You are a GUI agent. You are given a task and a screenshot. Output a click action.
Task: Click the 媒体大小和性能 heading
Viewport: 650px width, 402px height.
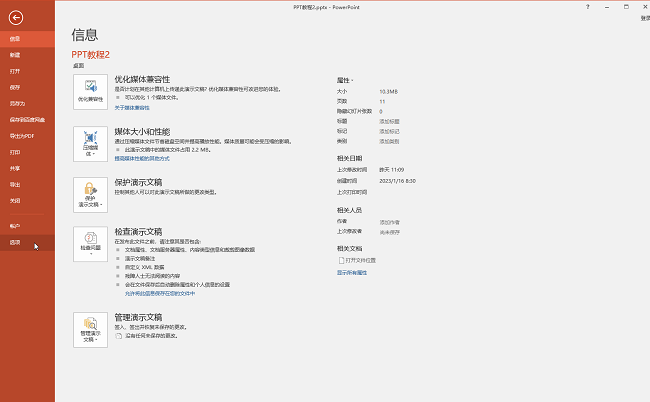142,132
